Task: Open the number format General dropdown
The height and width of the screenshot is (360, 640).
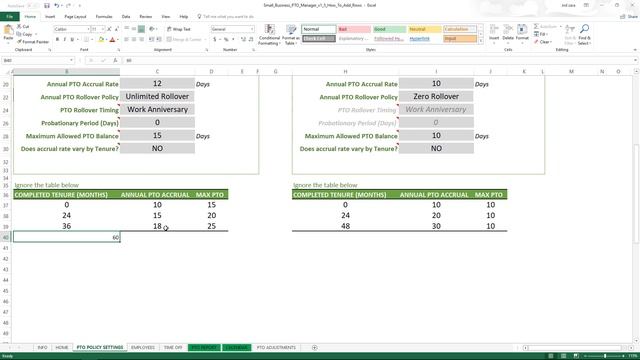Action: (252, 29)
